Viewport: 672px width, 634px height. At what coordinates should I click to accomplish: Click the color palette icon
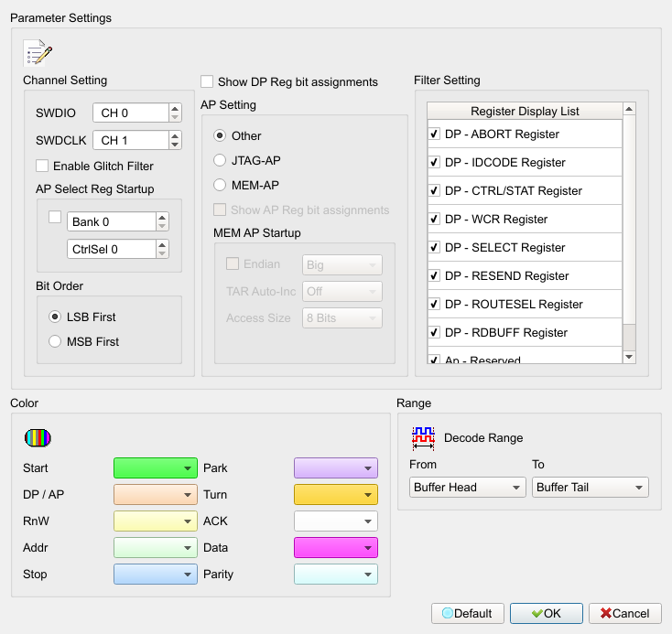(x=38, y=438)
